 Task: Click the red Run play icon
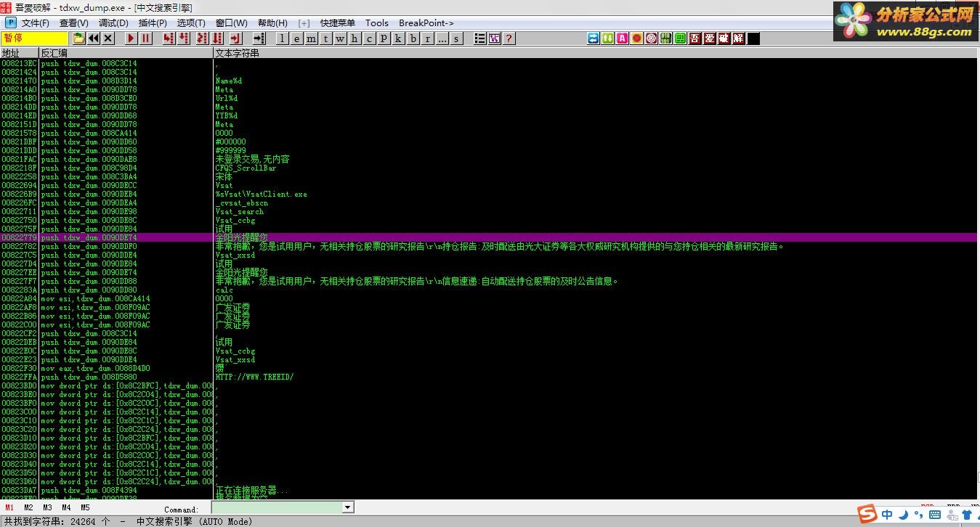click(131, 38)
